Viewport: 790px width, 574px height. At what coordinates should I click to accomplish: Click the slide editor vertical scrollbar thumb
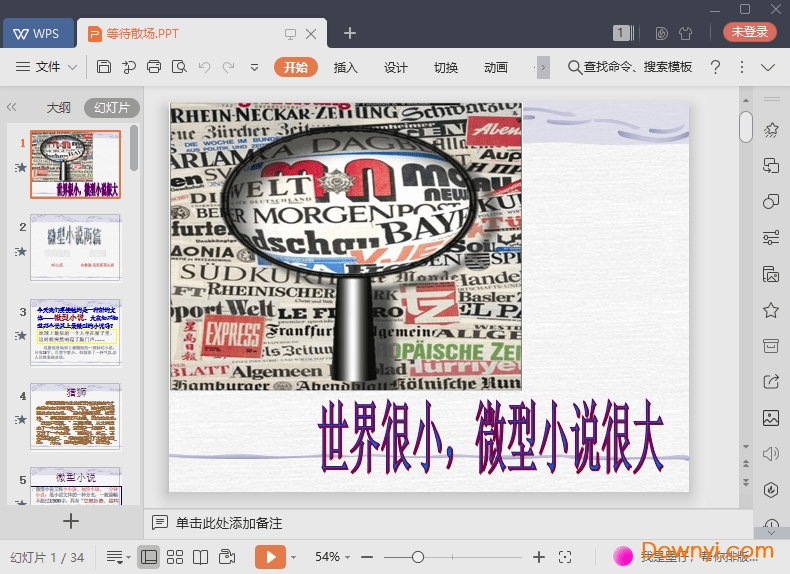click(746, 127)
